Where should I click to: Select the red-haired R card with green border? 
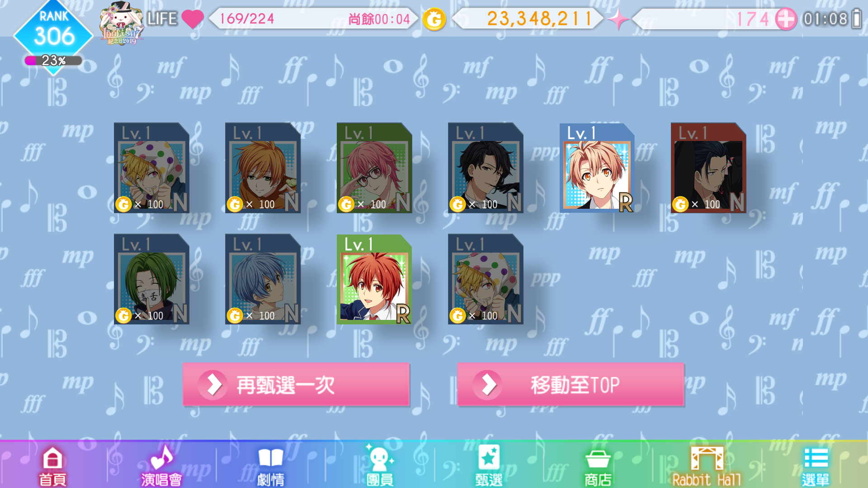pyautogui.click(x=374, y=279)
